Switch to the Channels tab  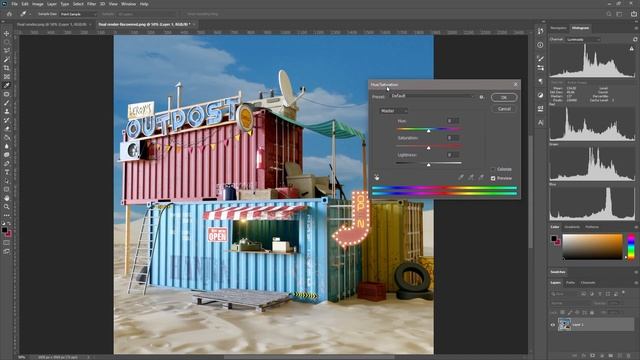(x=588, y=282)
